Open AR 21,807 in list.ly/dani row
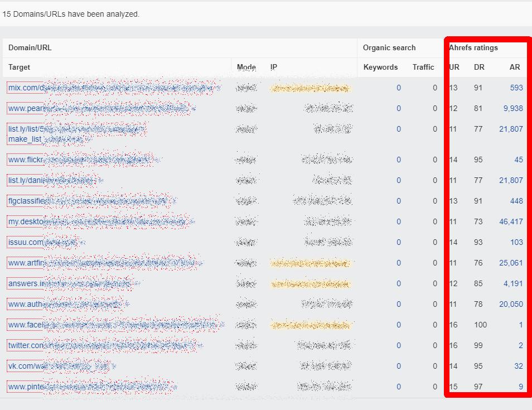This screenshot has height=410, width=532. click(x=511, y=181)
